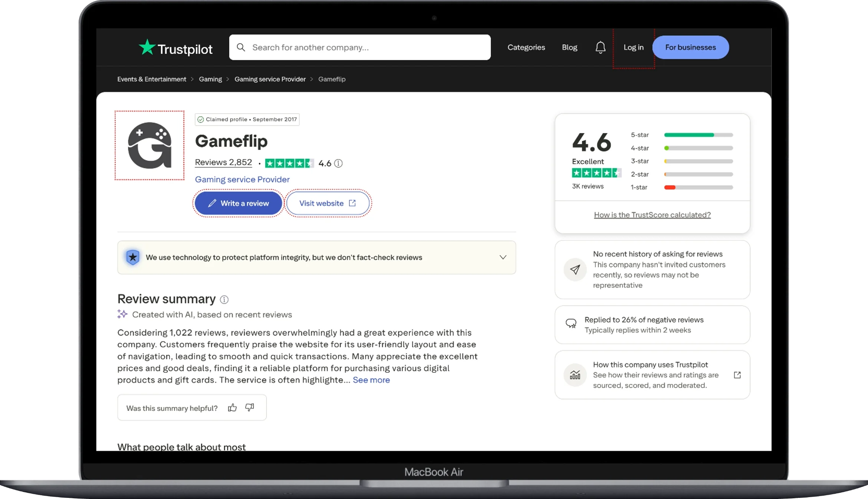Click the Excellent rating label

point(588,162)
